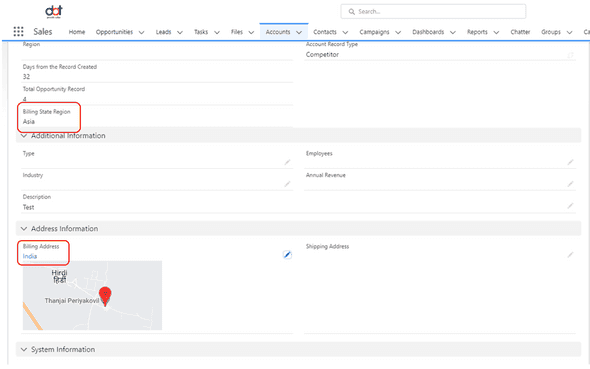Edit the Shipping Address pencil icon
590x369 pixels.
pyautogui.click(x=570, y=255)
